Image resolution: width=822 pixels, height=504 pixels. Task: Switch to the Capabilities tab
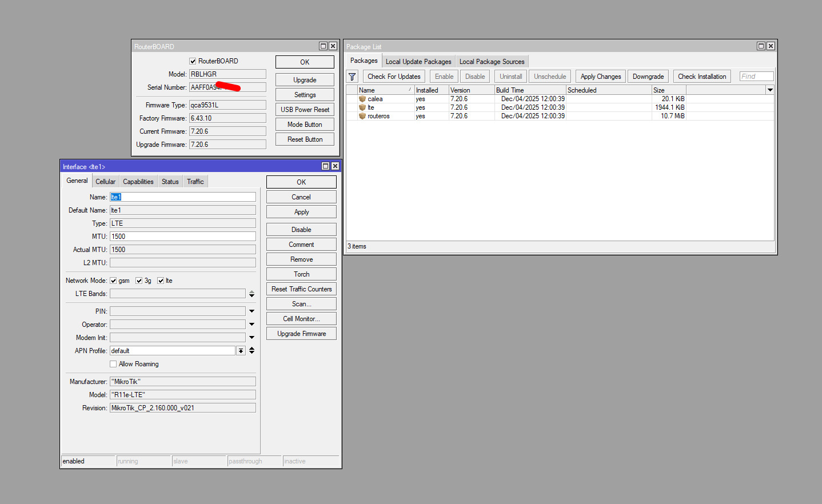click(138, 182)
